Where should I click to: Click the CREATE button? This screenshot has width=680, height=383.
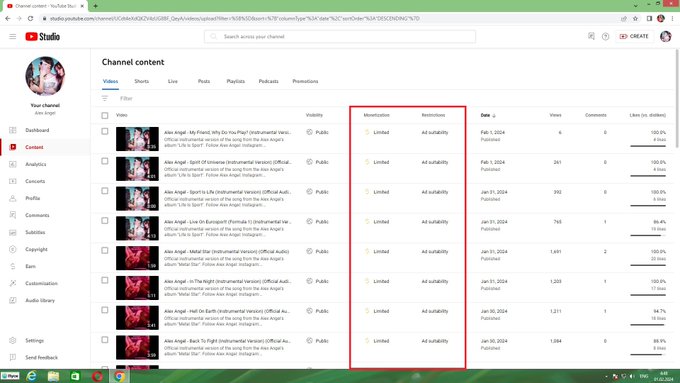pyautogui.click(x=634, y=36)
